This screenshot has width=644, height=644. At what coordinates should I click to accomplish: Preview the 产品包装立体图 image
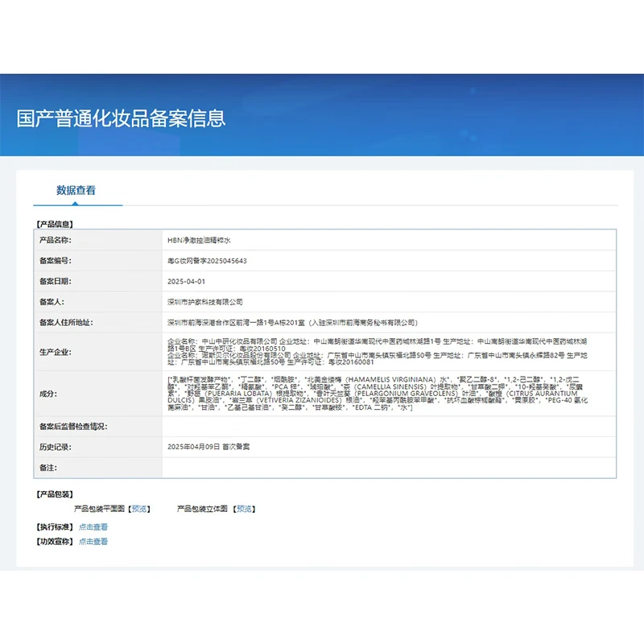[x=243, y=509]
